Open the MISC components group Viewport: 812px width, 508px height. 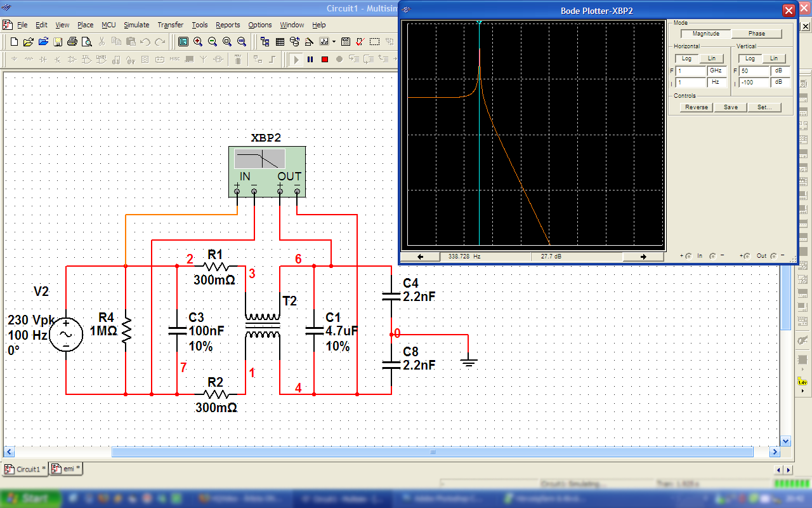(x=174, y=59)
